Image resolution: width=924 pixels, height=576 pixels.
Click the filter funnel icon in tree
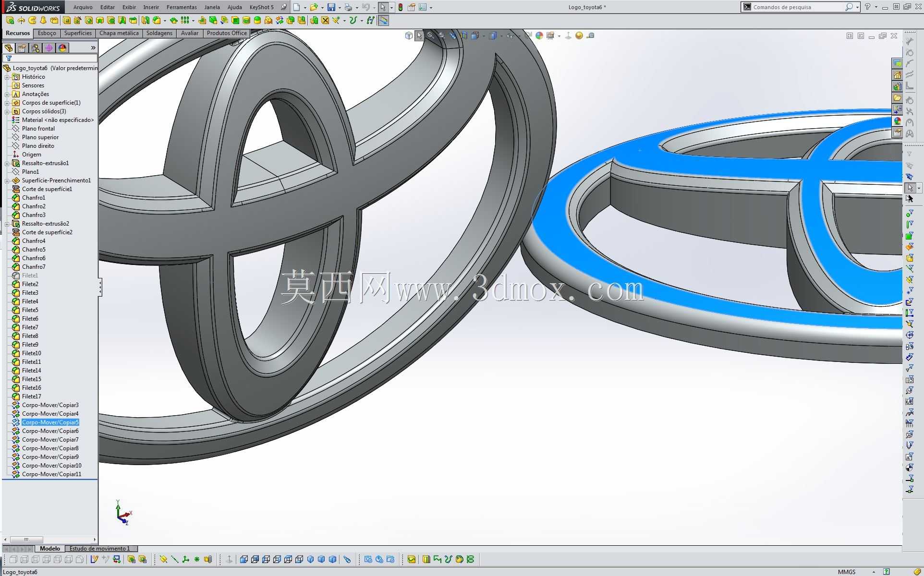(x=9, y=59)
